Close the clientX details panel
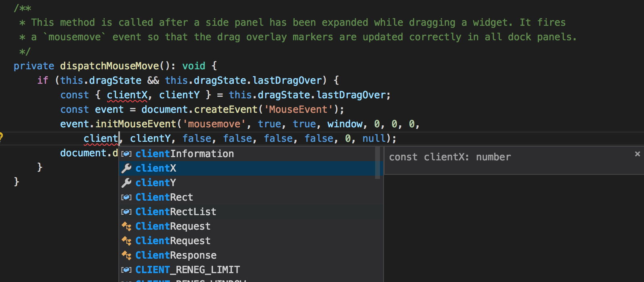Image resolution: width=644 pixels, height=282 pixels. pyautogui.click(x=637, y=154)
